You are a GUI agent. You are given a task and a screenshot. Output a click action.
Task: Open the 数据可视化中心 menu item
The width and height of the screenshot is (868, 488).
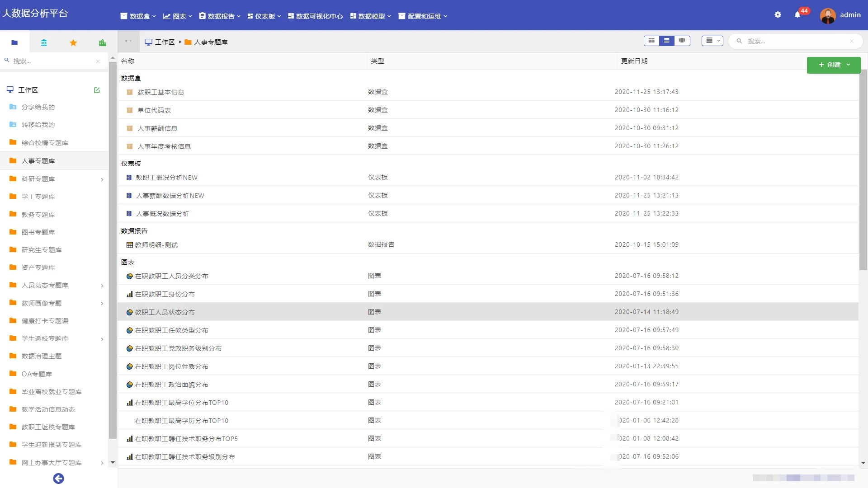[x=315, y=16]
